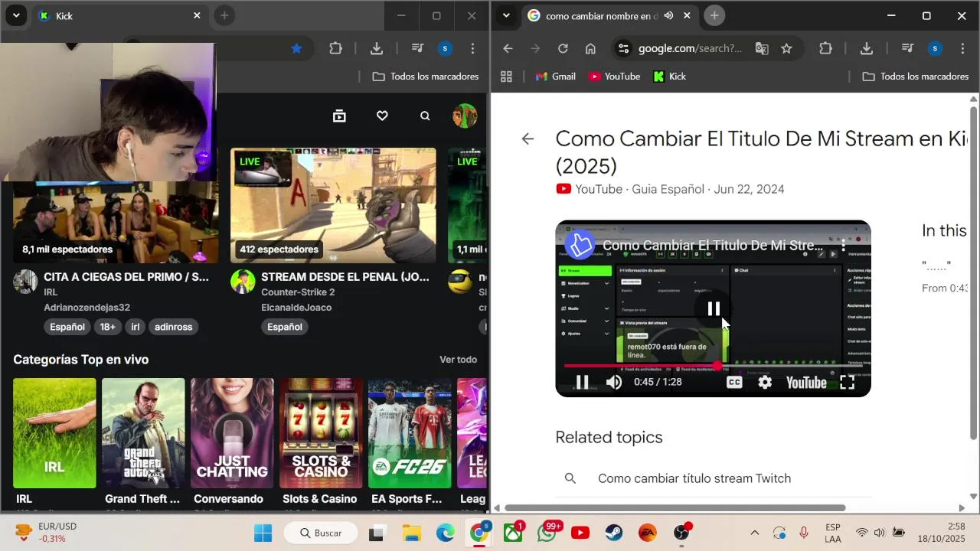
Task: Open new tab in Google window
Action: tap(714, 15)
